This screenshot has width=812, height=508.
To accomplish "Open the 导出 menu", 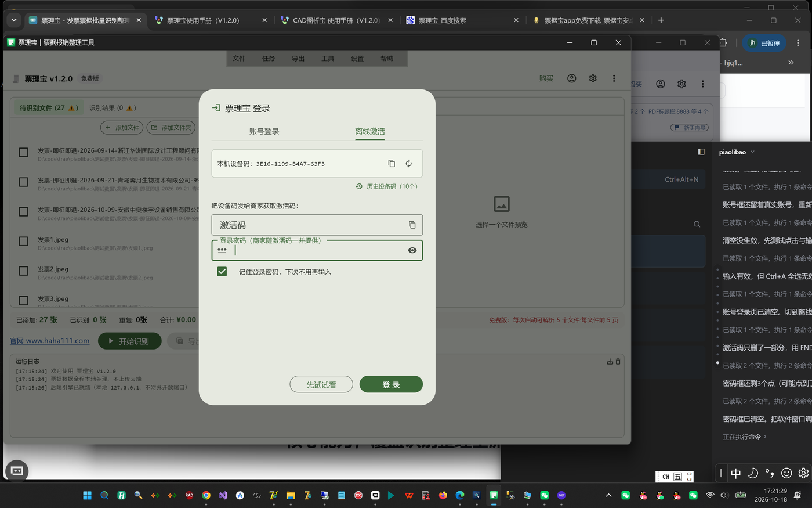I will (x=298, y=59).
